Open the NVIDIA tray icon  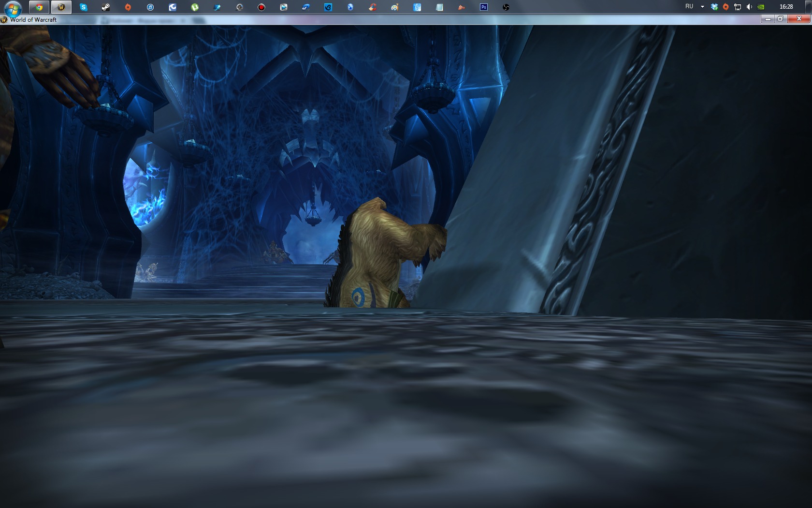coord(761,7)
